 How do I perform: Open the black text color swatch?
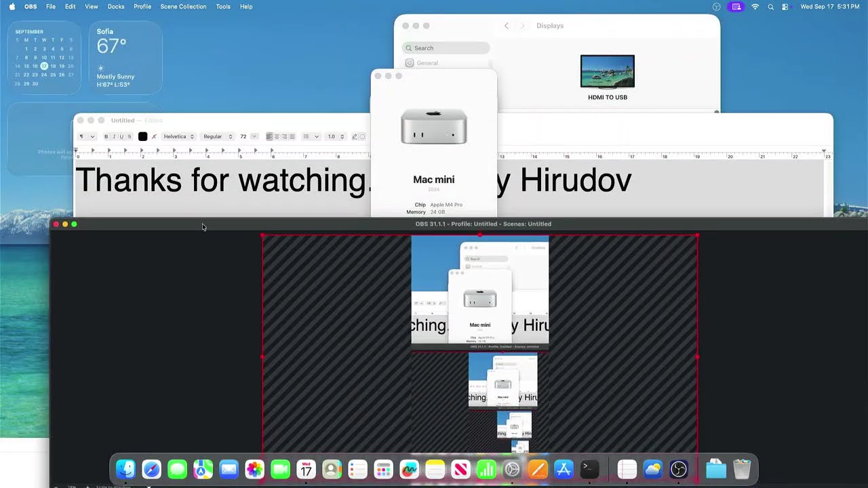[142, 137]
